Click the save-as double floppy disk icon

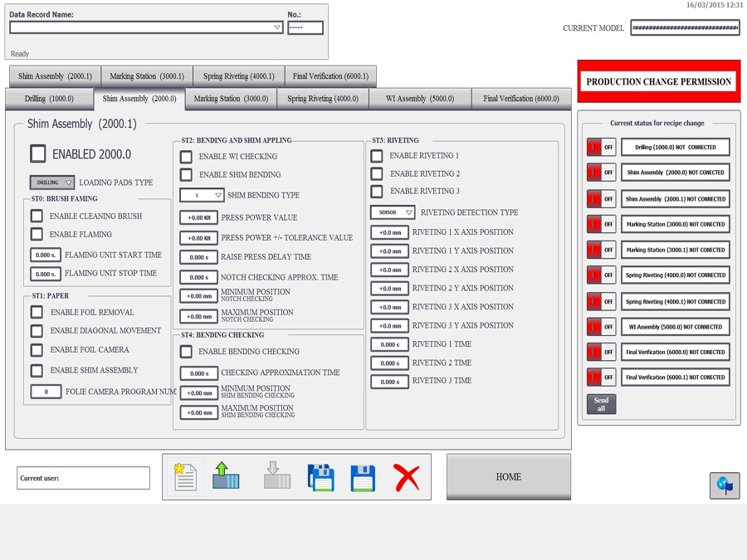[x=320, y=477]
